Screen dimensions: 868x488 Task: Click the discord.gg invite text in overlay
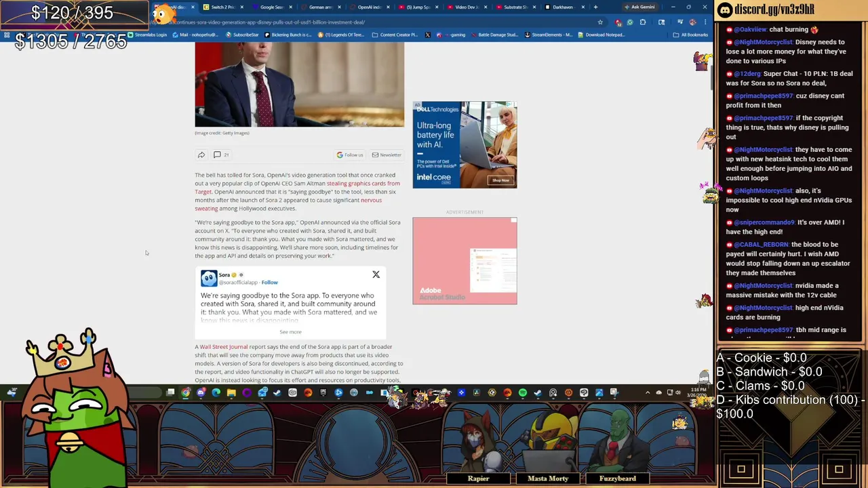pyautogui.click(x=774, y=9)
